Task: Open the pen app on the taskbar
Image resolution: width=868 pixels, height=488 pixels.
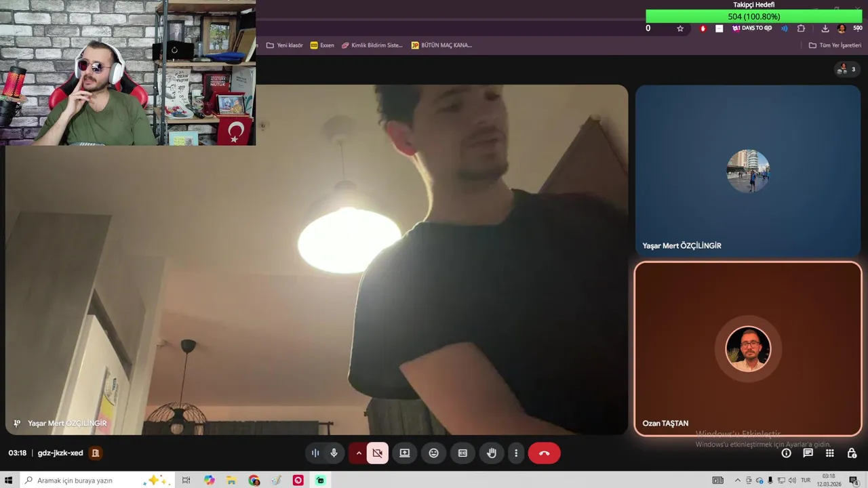Action: (x=276, y=481)
